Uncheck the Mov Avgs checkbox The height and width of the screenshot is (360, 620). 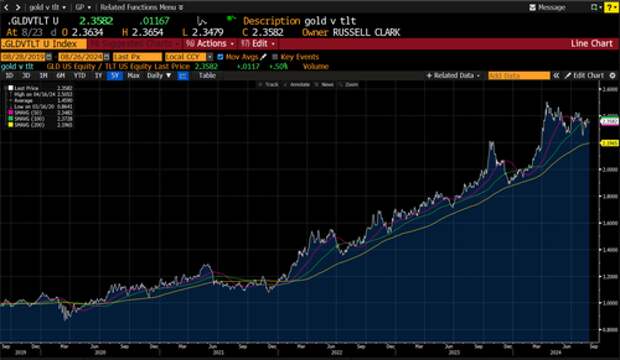click(220, 57)
